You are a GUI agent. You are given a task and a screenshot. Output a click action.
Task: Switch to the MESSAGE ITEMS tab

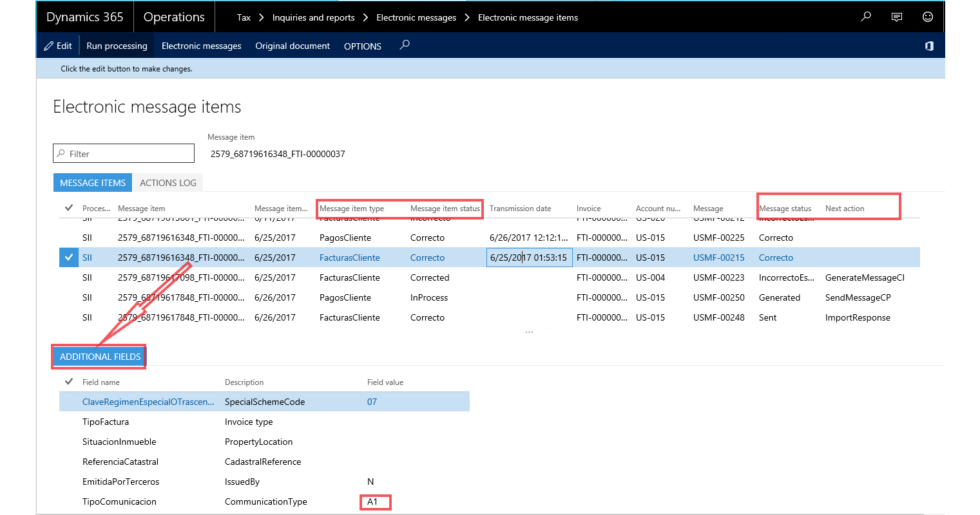pyautogui.click(x=93, y=183)
